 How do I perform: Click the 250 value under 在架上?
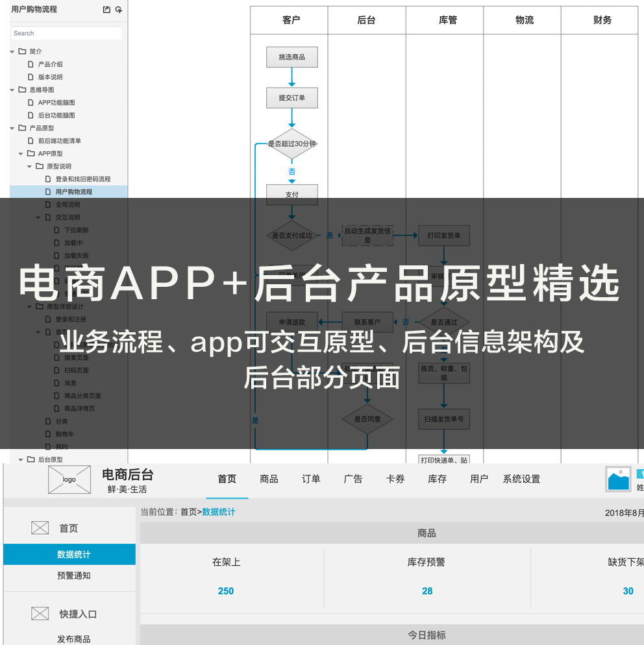tap(225, 591)
